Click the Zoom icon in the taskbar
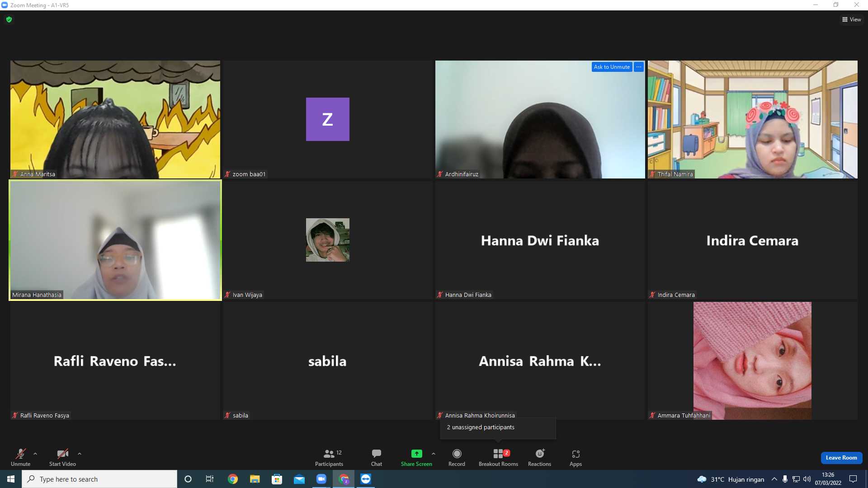 (321, 479)
